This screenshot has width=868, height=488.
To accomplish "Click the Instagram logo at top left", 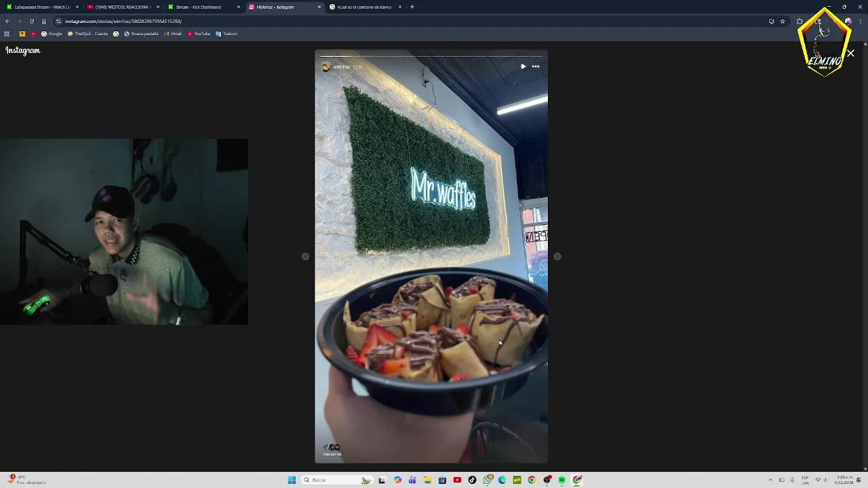I will tap(23, 50).
